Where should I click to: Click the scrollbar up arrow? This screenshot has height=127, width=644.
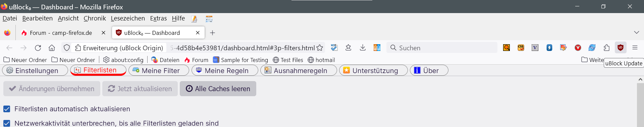click(x=640, y=79)
